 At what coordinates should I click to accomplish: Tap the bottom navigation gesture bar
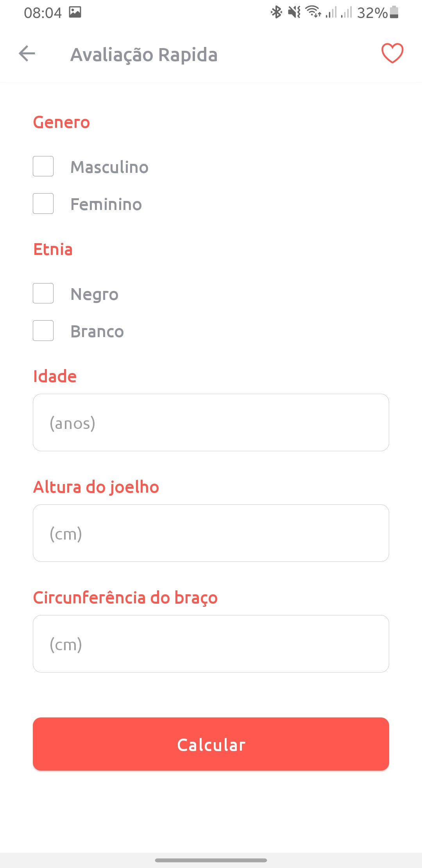click(211, 860)
